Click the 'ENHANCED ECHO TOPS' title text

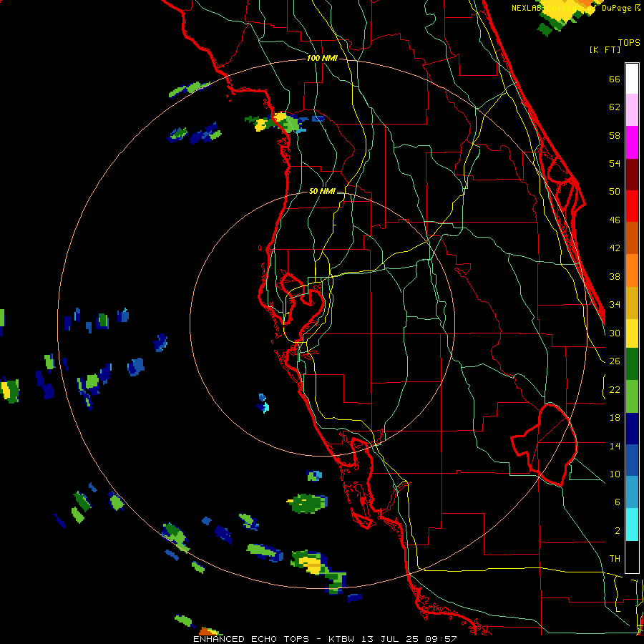pos(251,639)
